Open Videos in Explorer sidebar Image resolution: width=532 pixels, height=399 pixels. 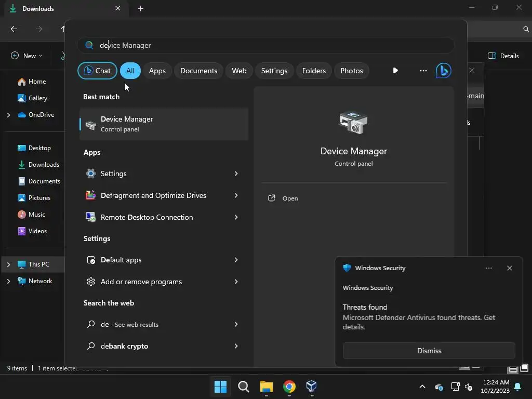[x=32, y=231]
